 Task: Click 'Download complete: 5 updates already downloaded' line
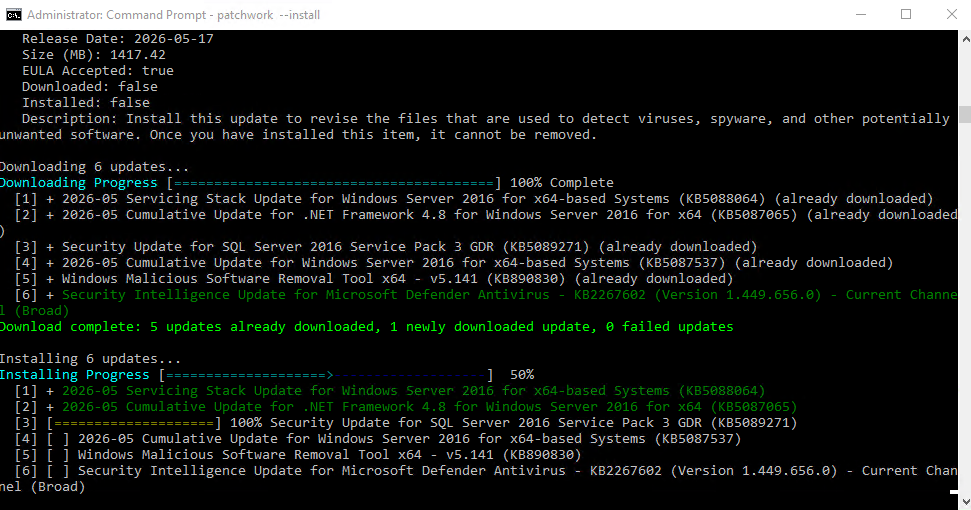pos(367,327)
